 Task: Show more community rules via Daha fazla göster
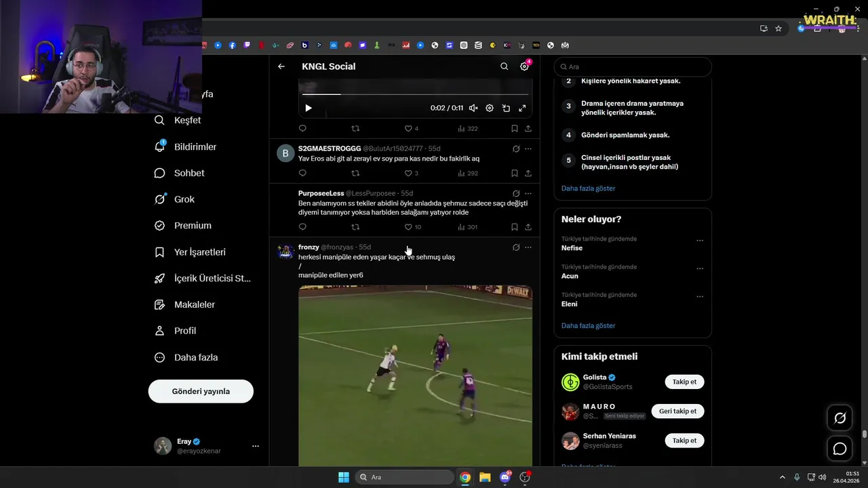tap(588, 188)
